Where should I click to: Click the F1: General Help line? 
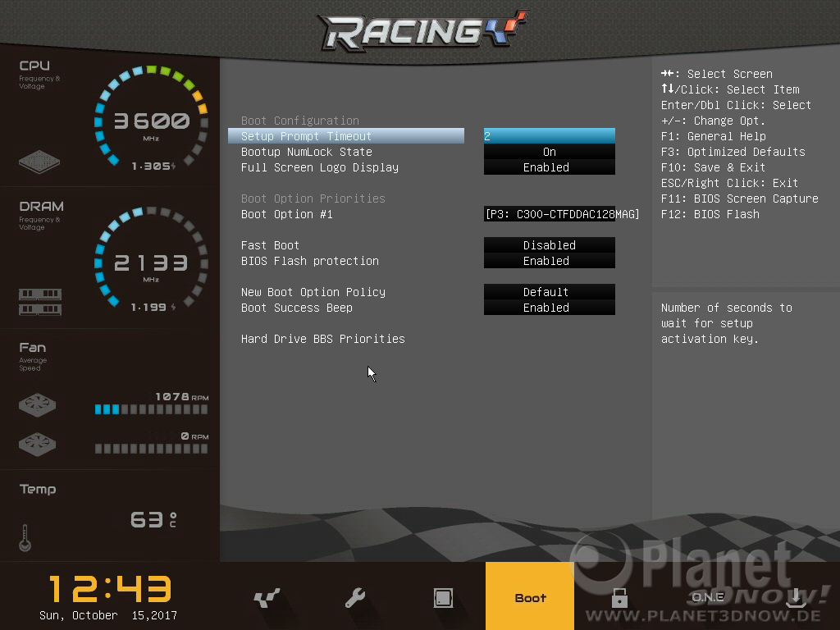coord(714,136)
